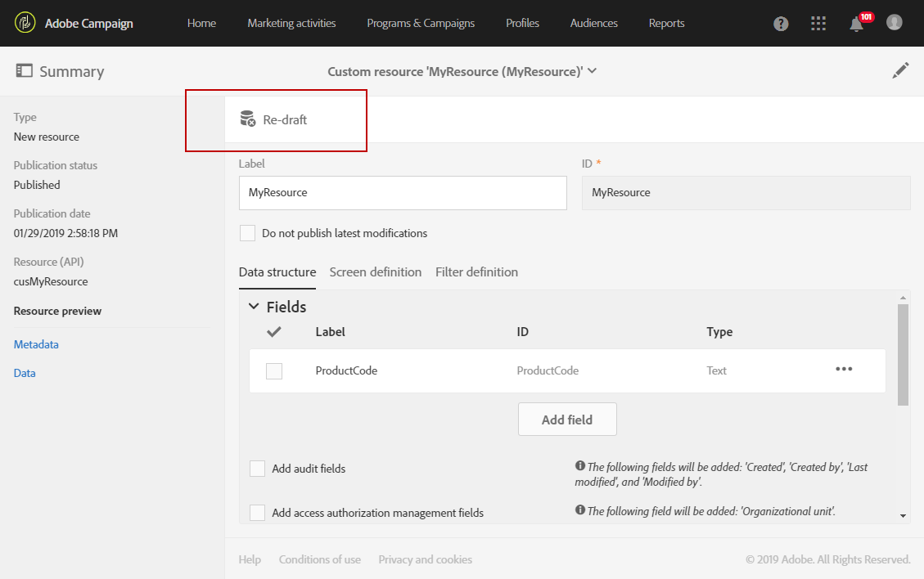Collapse the Fields section
Image resolution: width=924 pixels, height=579 pixels.
254,307
